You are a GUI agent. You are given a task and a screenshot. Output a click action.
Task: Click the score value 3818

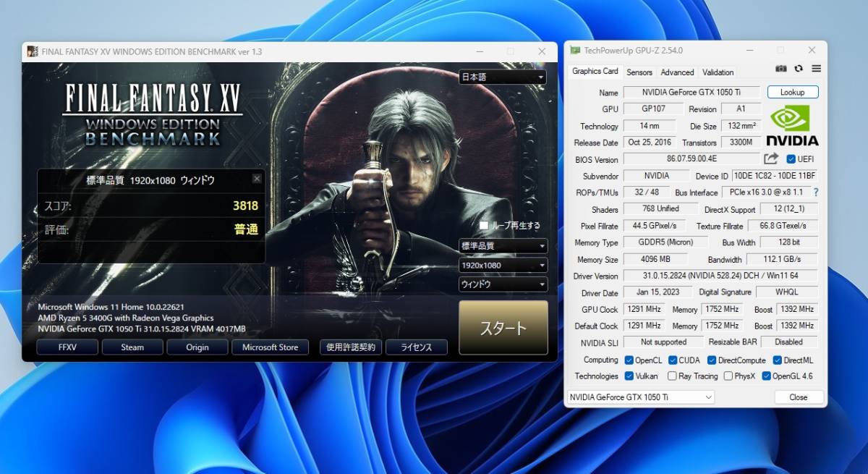coord(245,206)
